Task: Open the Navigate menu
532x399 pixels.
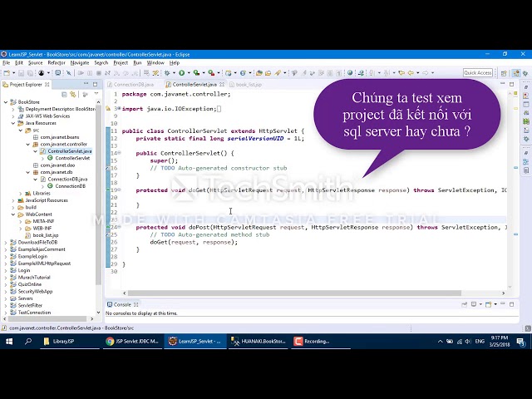Action: point(80,63)
